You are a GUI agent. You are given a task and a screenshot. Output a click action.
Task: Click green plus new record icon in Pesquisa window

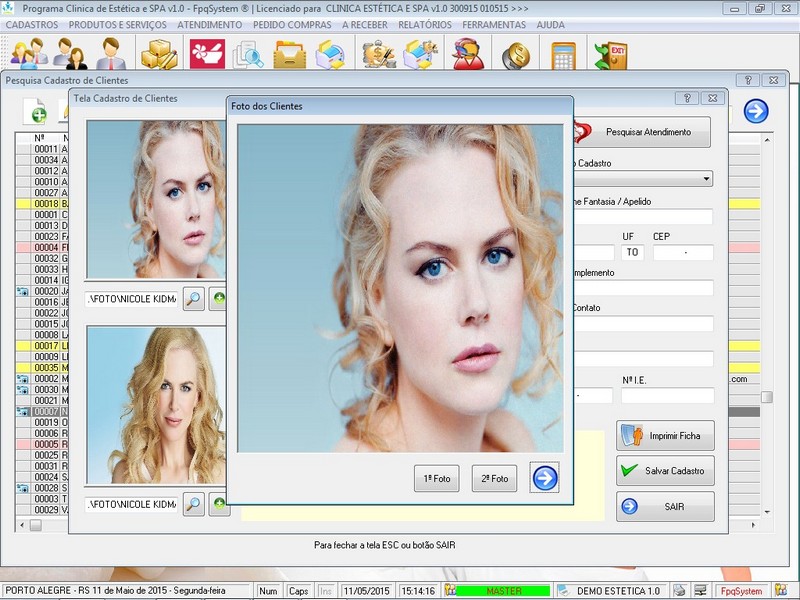click(36, 111)
